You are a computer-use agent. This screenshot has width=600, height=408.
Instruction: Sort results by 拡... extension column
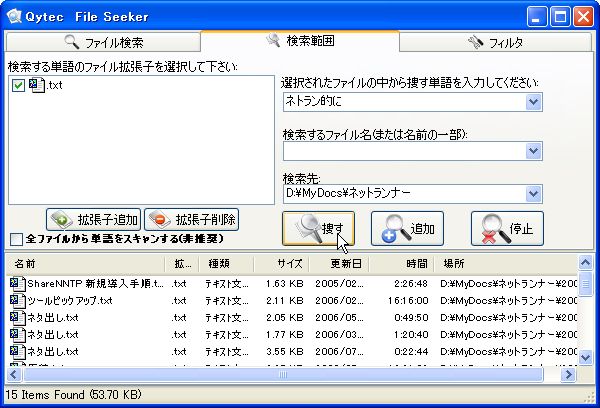coord(182,264)
